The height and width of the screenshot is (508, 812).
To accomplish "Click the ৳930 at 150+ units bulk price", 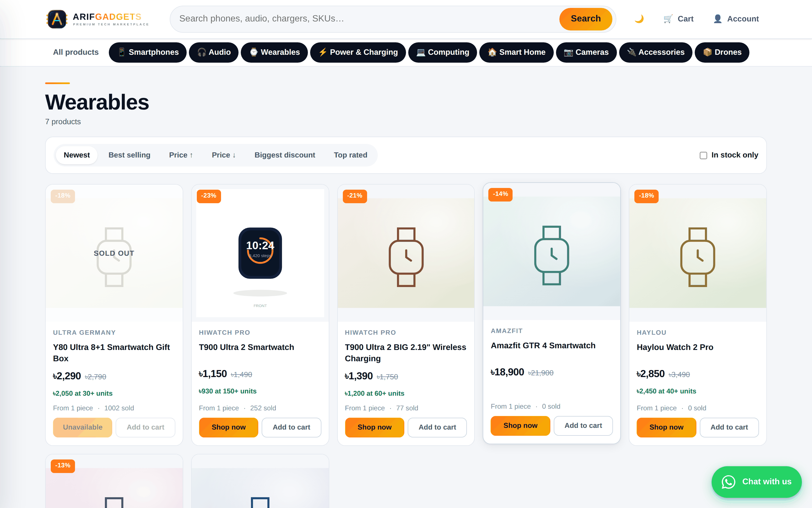I will pyautogui.click(x=228, y=391).
